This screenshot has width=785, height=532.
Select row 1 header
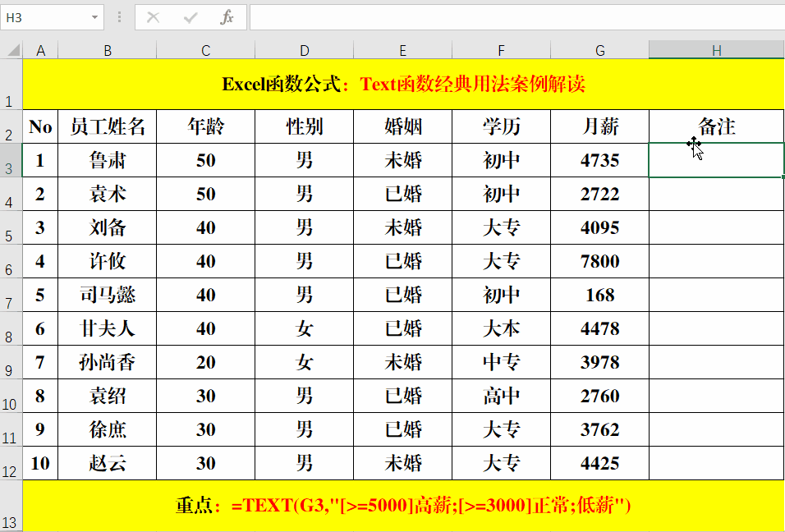point(11,84)
